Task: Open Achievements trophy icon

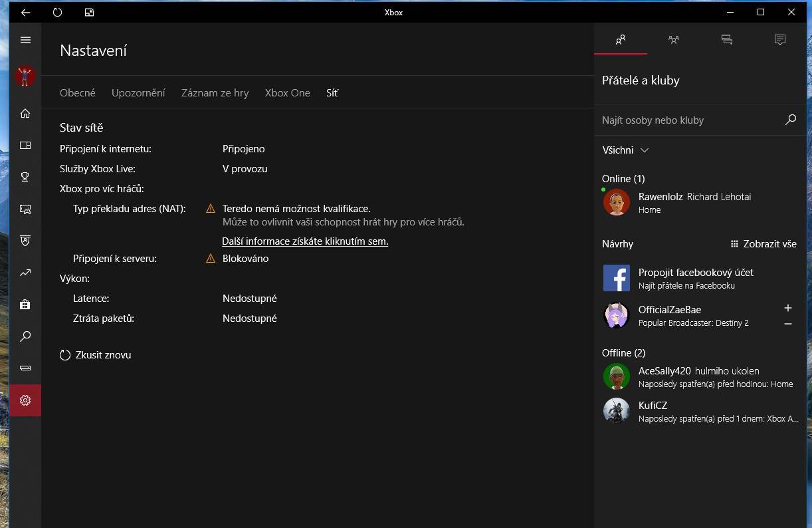Action: tap(25, 177)
